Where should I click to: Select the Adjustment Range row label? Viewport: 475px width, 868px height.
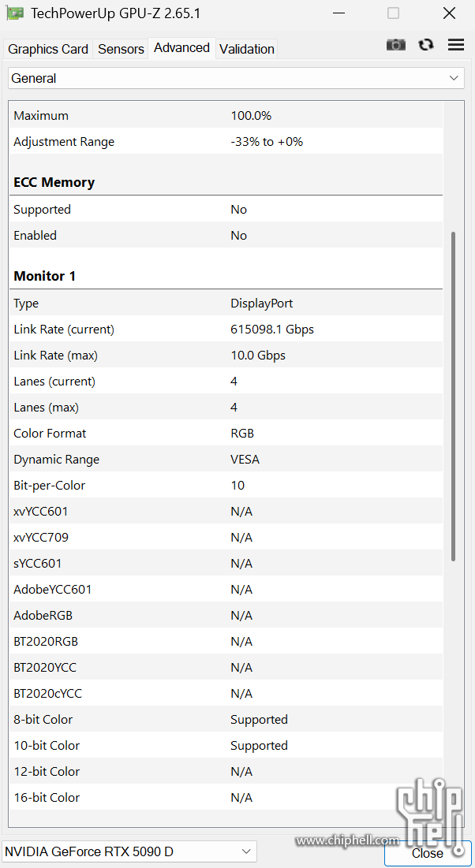[64, 142]
